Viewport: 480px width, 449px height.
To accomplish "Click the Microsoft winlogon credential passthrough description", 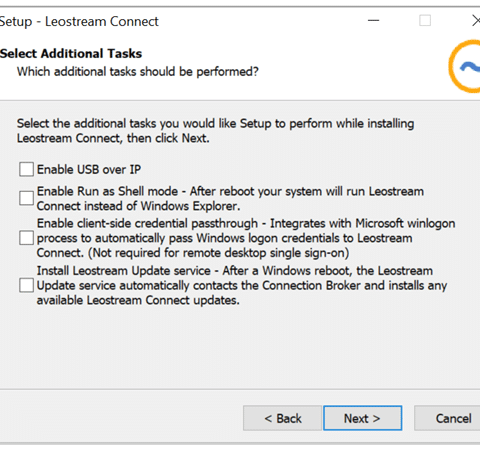I will pyautogui.click(x=246, y=238).
